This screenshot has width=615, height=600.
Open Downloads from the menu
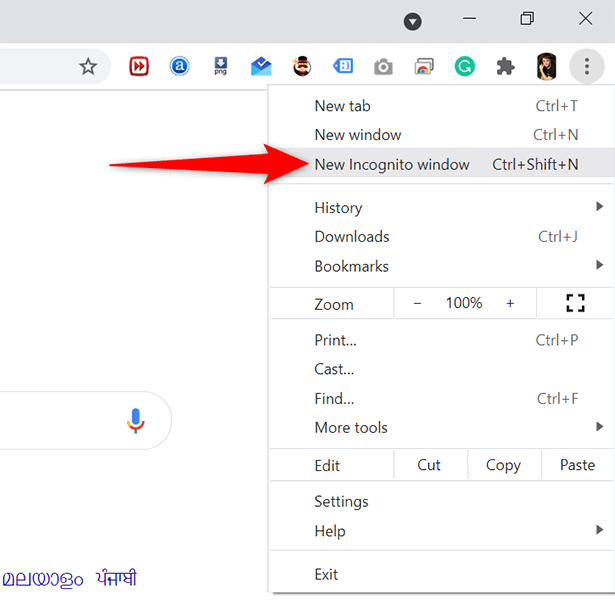[442, 237]
